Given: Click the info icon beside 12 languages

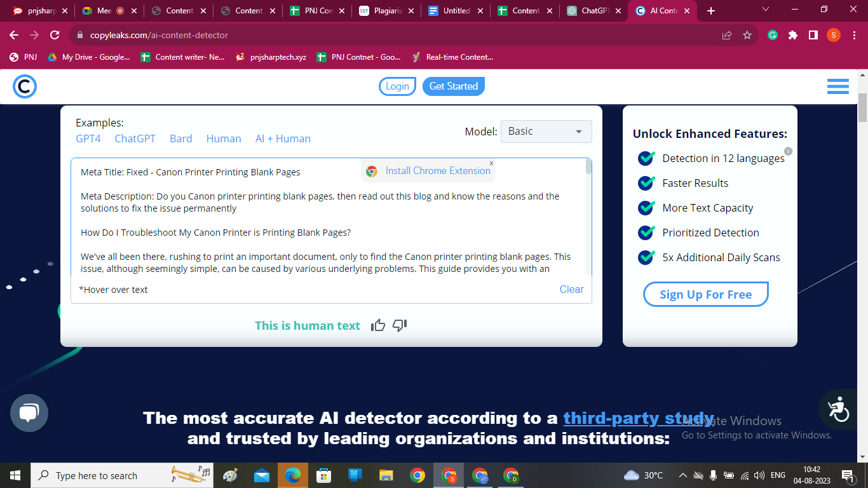Looking at the screenshot, I should coord(788,151).
